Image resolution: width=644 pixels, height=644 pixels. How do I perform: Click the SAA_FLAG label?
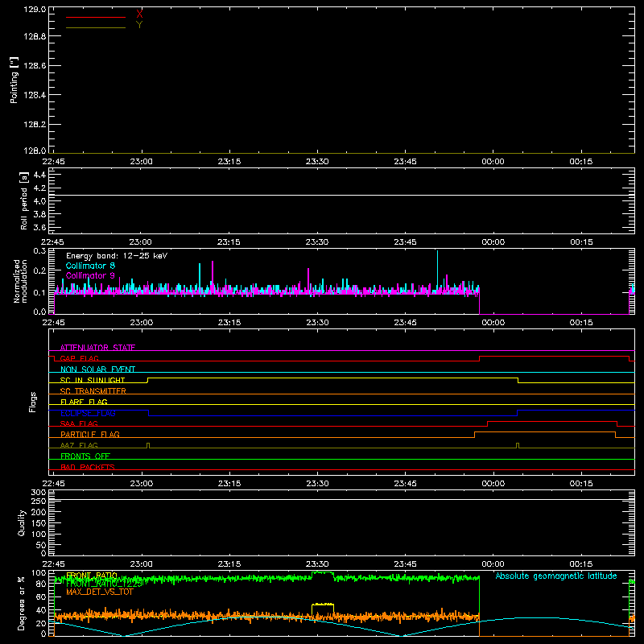click(x=79, y=423)
